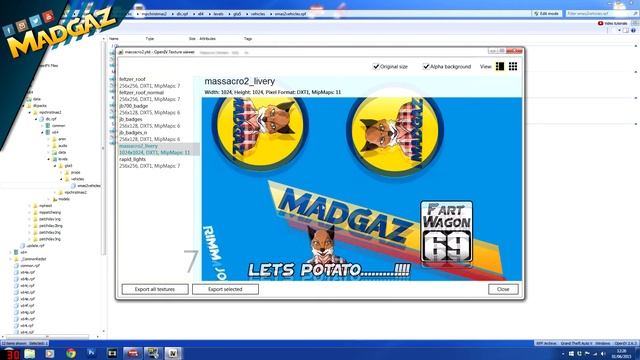Select common.rpf in the tree
The image size is (640, 360).
click(x=30, y=266)
